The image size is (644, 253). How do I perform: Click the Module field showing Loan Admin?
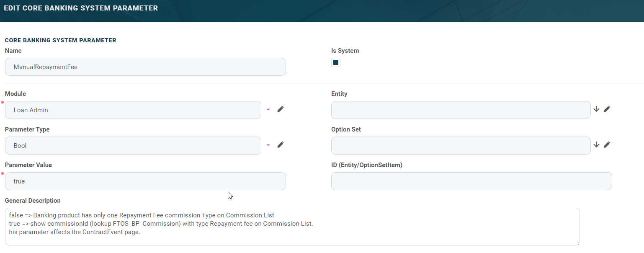133,110
